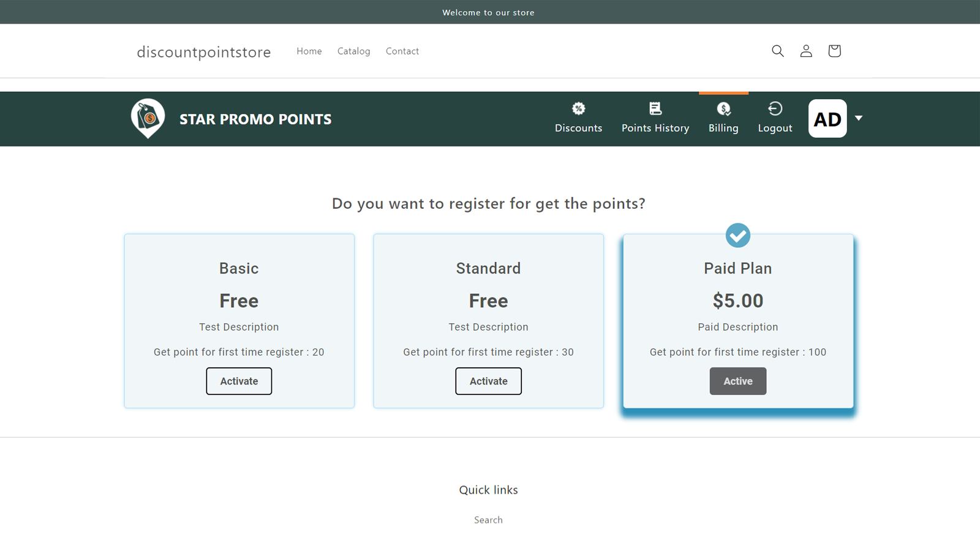Open the Contact menu link
Image resolution: width=980 pixels, height=551 pixels.
pyautogui.click(x=402, y=51)
